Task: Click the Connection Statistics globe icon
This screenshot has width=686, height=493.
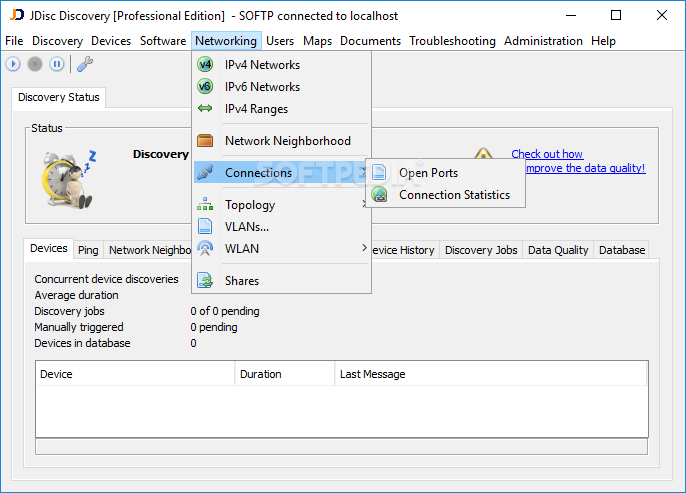Action: [x=379, y=194]
